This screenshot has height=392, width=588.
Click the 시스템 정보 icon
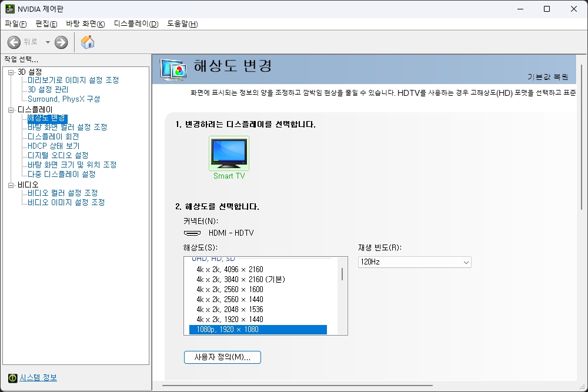pos(12,378)
